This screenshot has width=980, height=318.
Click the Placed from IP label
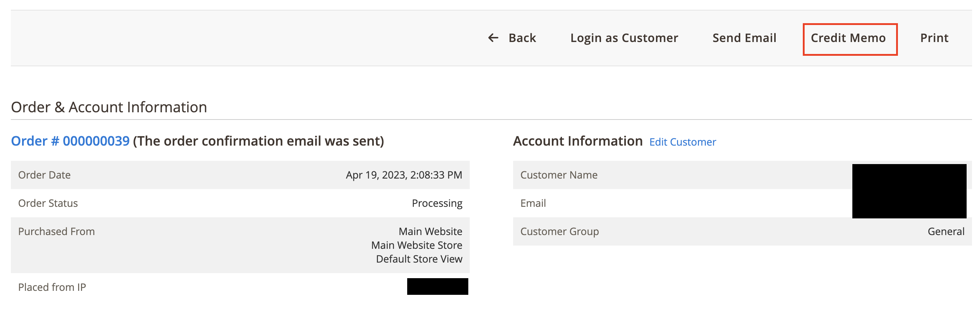pos(52,287)
